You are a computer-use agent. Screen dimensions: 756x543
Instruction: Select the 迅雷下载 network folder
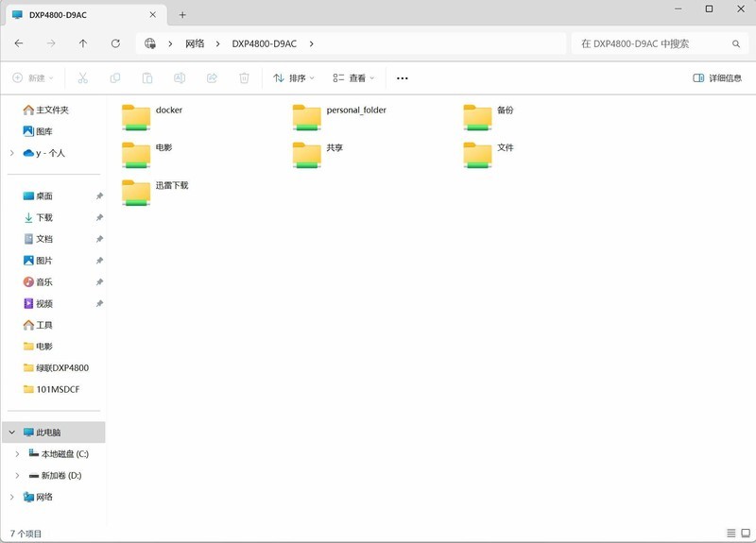155,193
